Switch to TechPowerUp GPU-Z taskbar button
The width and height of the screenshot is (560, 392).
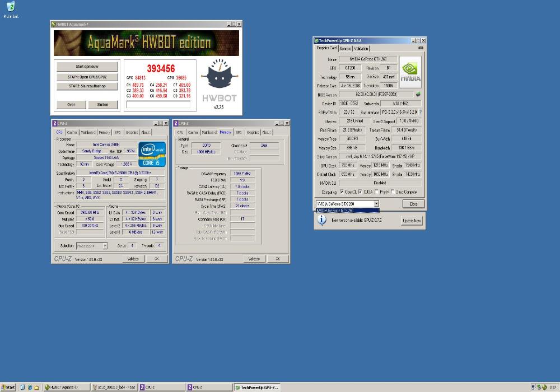257,387
